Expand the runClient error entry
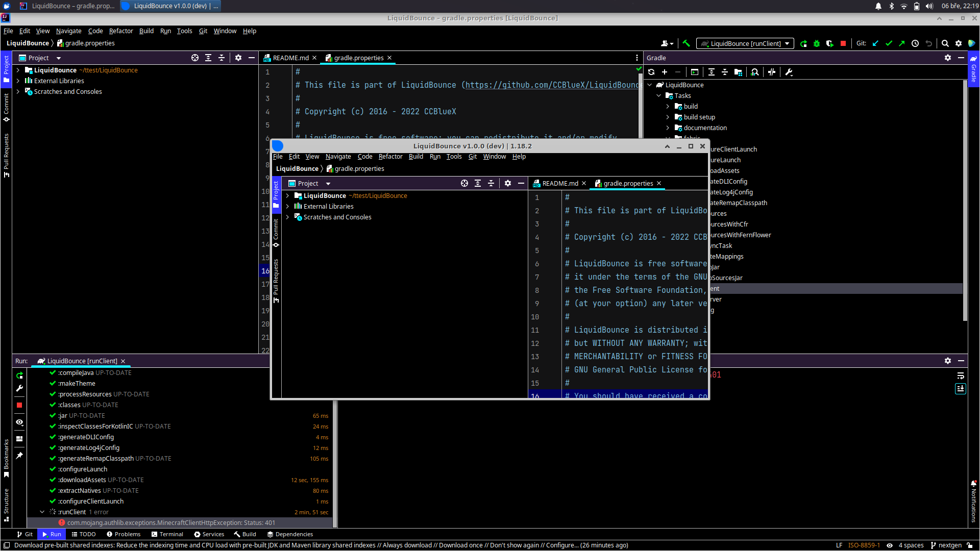 click(42, 512)
